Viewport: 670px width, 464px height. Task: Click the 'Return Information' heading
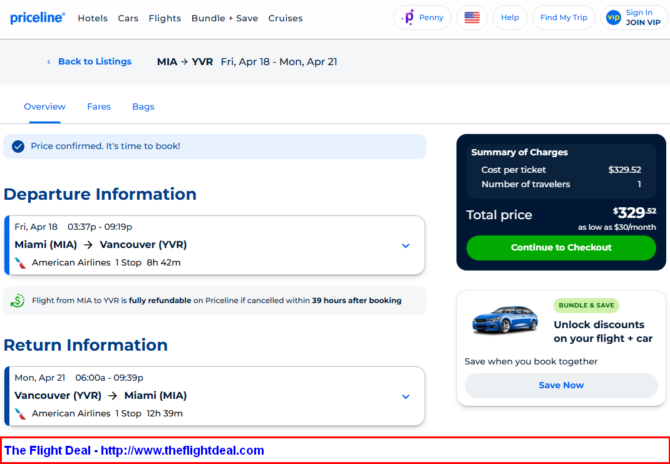click(x=85, y=345)
